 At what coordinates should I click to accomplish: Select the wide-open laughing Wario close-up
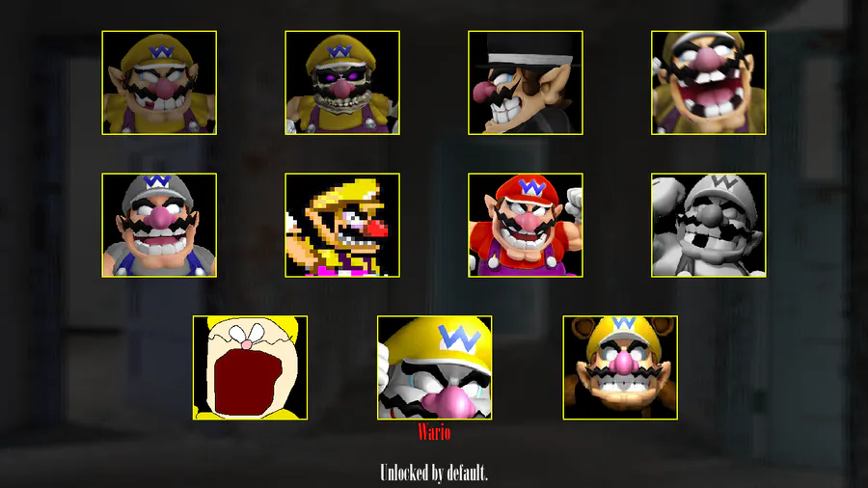709,82
